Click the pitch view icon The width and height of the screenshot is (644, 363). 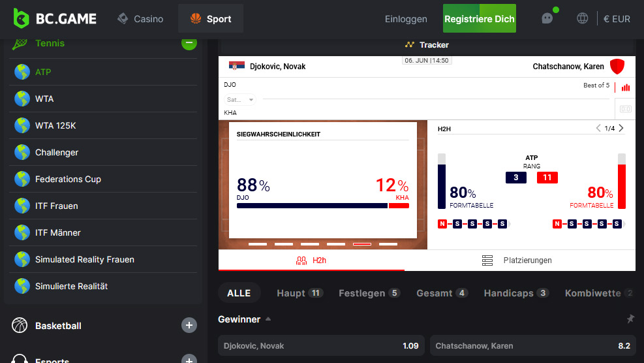[x=626, y=109]
